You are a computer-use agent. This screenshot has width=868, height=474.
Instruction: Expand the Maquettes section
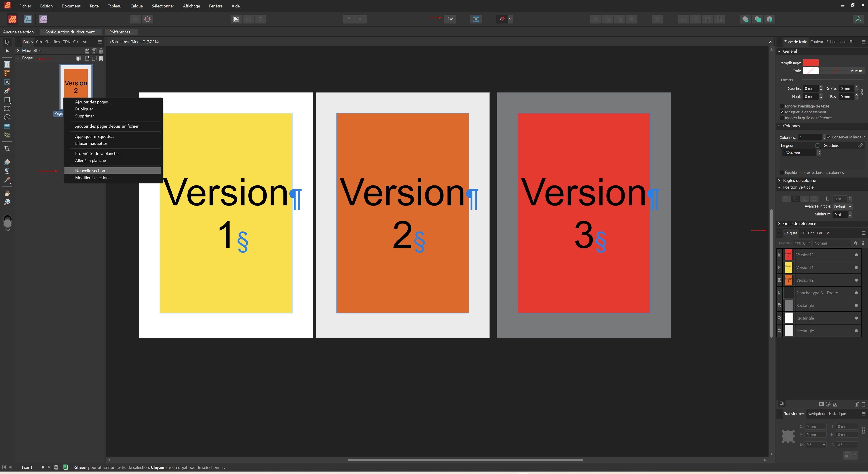tap(18, 51)
